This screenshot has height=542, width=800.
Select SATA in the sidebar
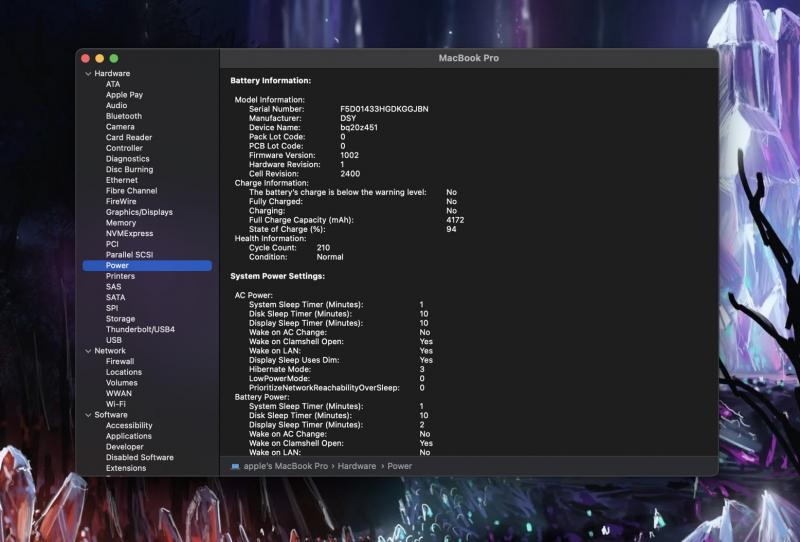[x=115, y=298]
